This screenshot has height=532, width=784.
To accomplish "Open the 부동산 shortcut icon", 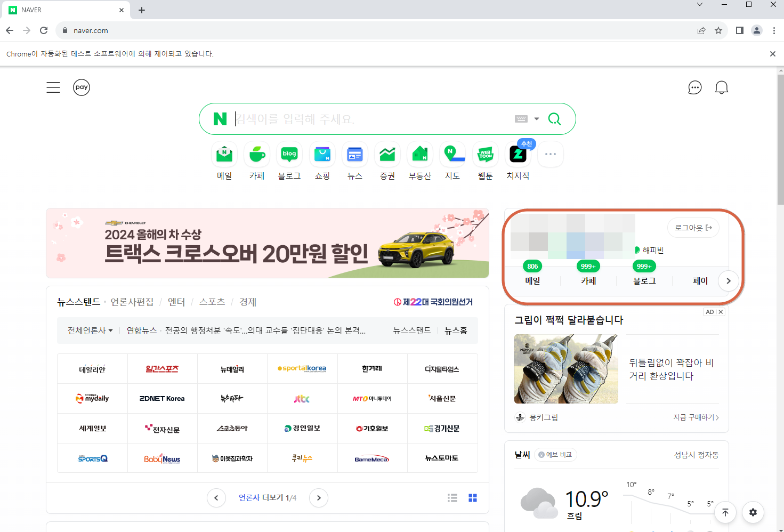I will click(x=420, y=155).
